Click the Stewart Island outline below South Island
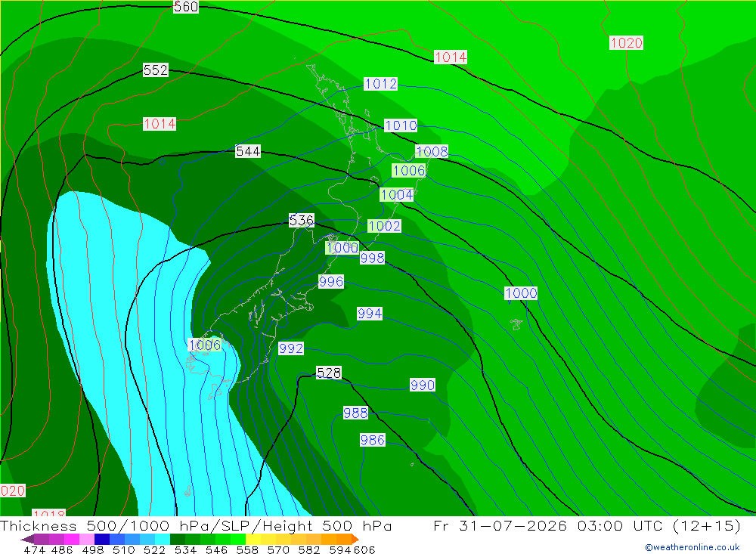The height and width of the screenshot is (554, 756). point(215,391)
